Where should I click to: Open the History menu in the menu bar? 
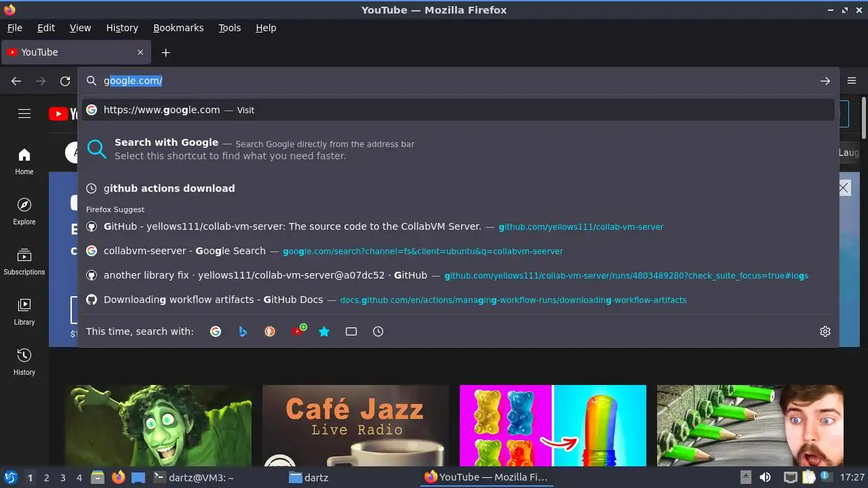122,28
